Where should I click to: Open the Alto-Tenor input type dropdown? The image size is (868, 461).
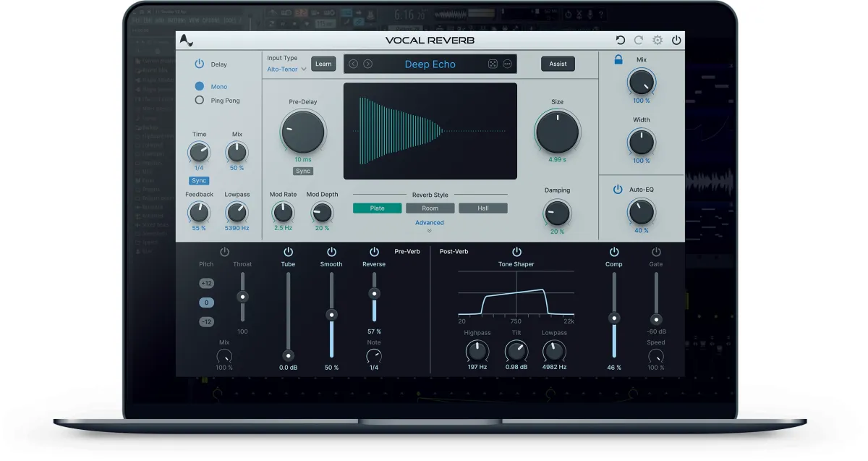point(286,69)
